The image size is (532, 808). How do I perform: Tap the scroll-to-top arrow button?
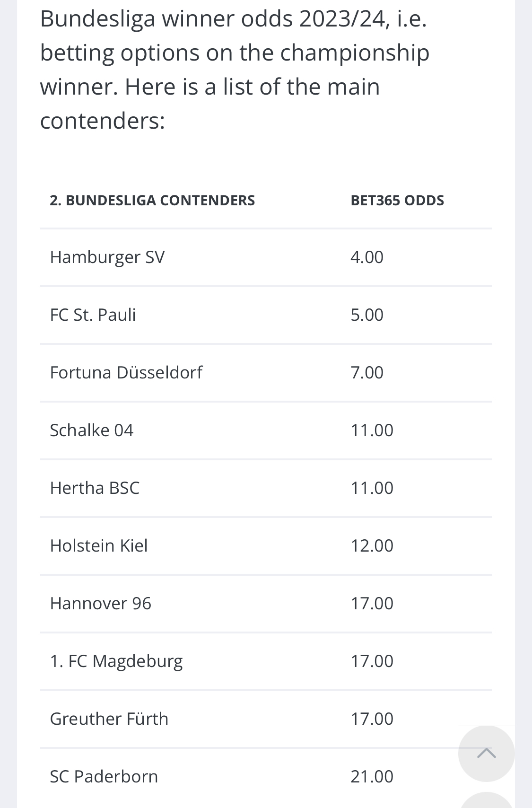[486, 753]
